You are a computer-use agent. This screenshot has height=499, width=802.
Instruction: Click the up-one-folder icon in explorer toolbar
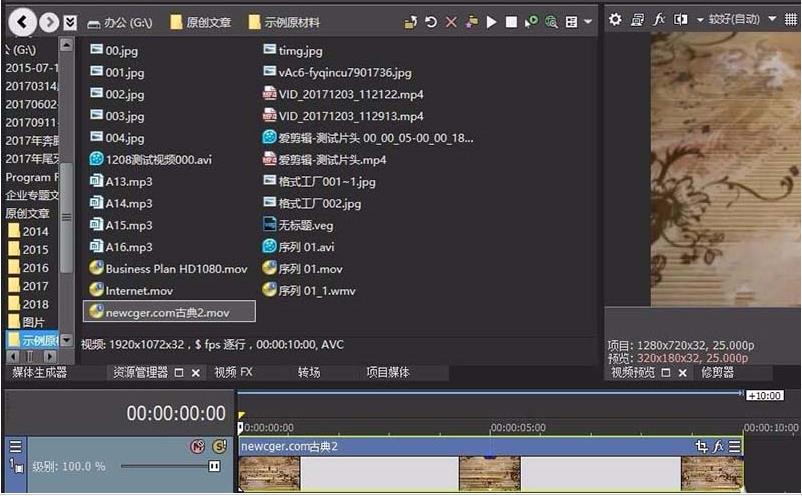pos(410,22)
